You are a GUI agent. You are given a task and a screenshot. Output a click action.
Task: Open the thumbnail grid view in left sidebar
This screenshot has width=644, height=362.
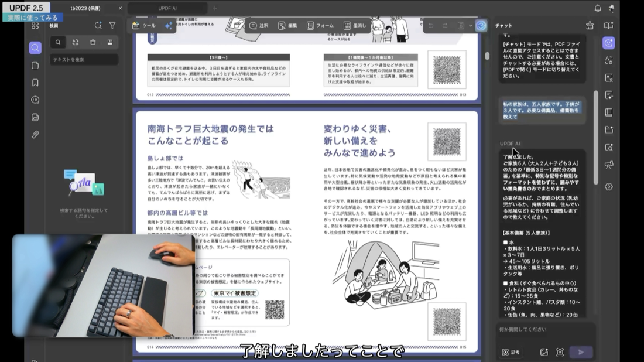tap(35, 26)
